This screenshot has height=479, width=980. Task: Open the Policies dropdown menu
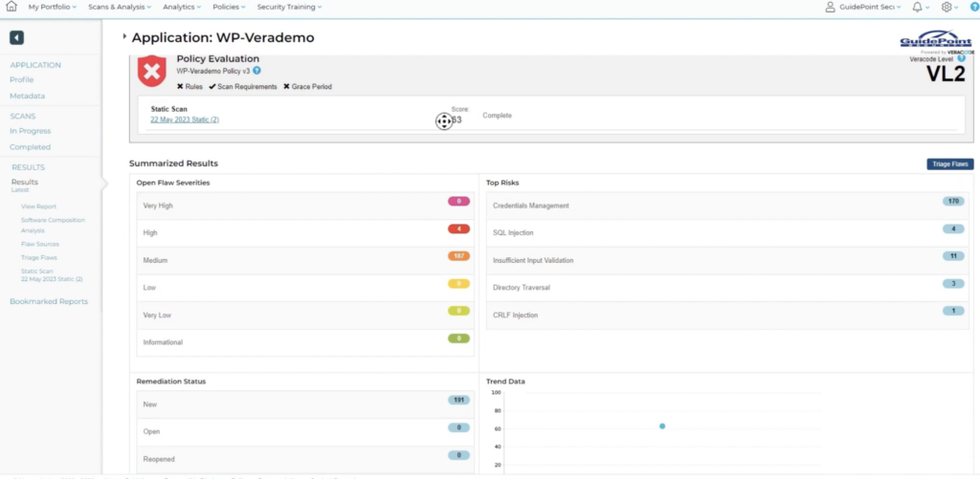click(229, 7)
